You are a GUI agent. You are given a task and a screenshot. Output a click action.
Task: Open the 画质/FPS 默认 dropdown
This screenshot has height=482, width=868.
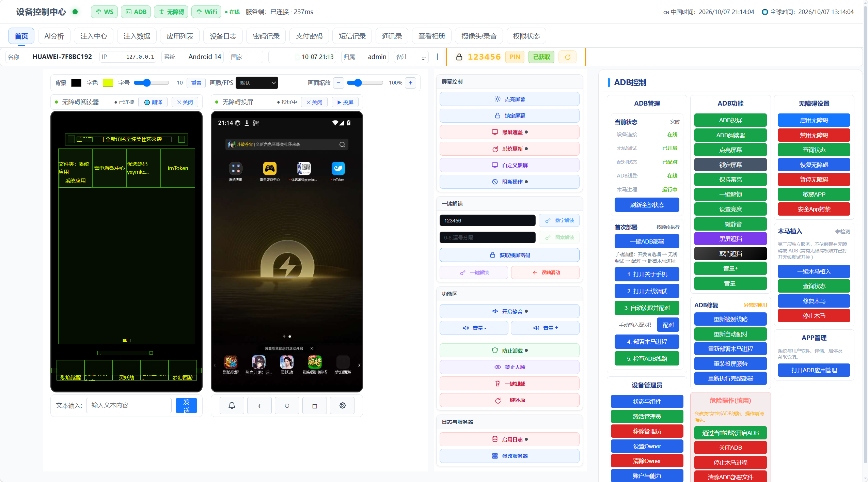(257, 83)
